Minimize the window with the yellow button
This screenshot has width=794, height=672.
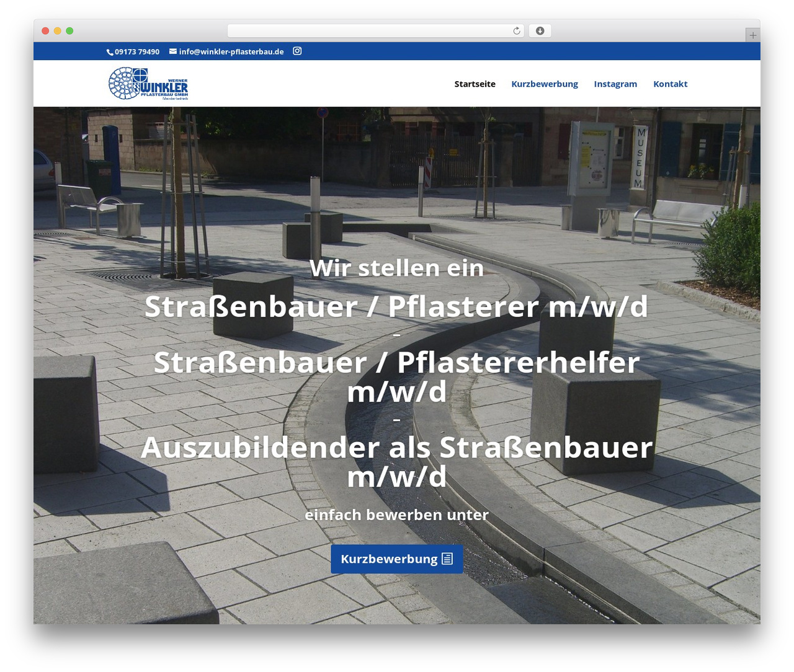tap(58, 31)
